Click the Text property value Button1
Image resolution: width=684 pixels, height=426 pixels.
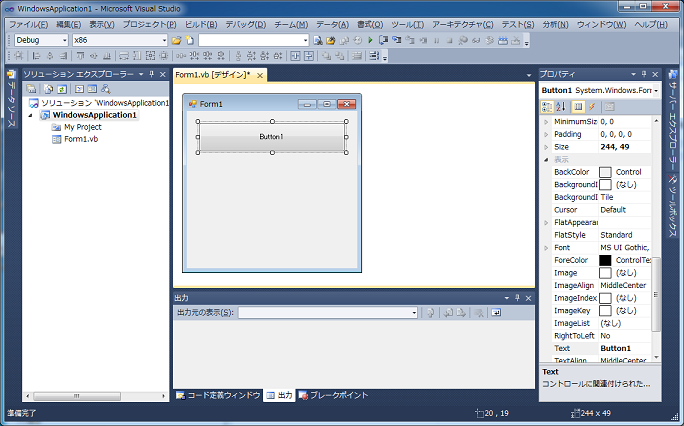(616, 348)
